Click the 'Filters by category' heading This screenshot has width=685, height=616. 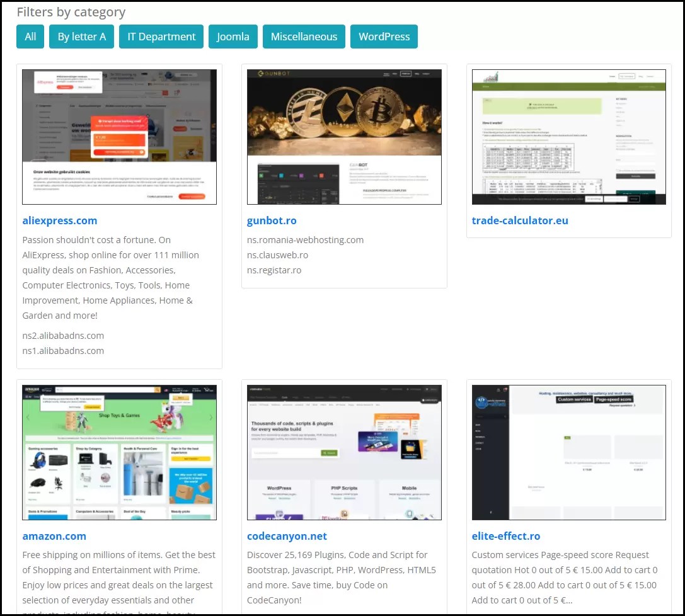tap(71, 12)
